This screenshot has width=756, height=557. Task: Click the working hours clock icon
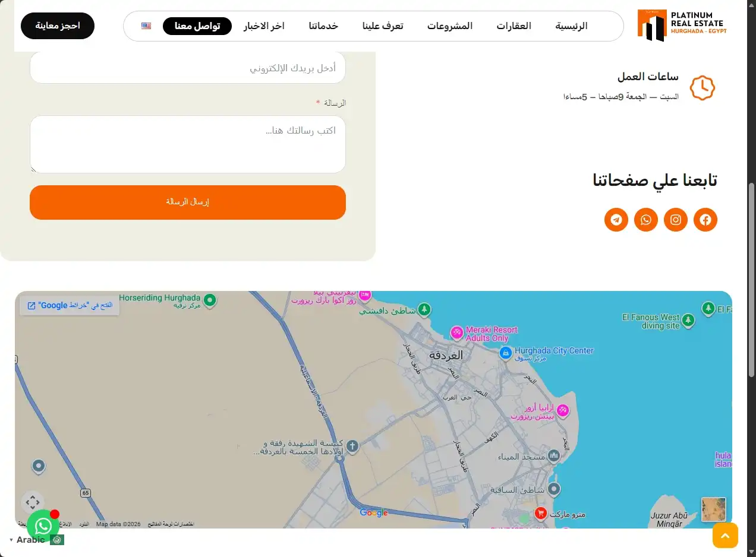pos(702,88)
